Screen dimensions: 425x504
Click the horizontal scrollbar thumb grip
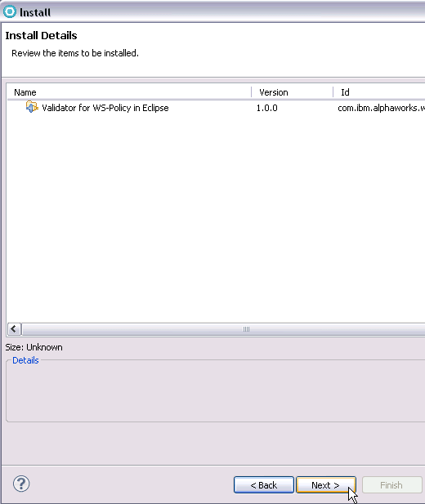pos(246,329)
